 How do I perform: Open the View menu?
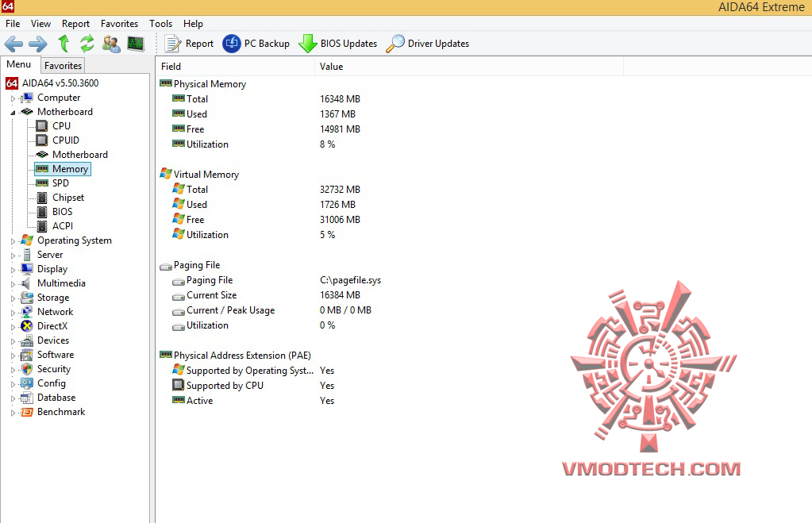(40, 24)
